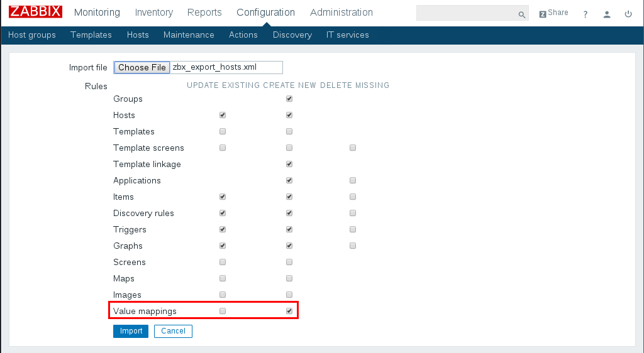
Task: Check Templates create new checkbox
Action: pyautogui.click(x=289, y=132)
